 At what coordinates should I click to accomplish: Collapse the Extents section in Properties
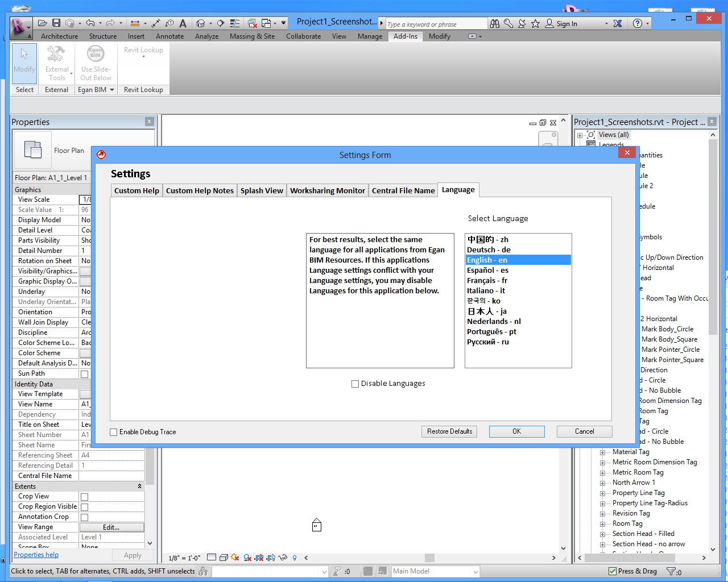click(139, 487)
